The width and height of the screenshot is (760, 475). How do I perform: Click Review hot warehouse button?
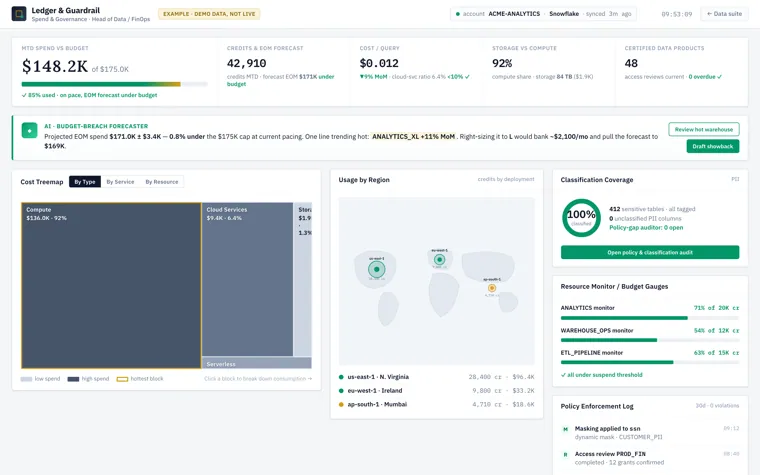point(704,129)
